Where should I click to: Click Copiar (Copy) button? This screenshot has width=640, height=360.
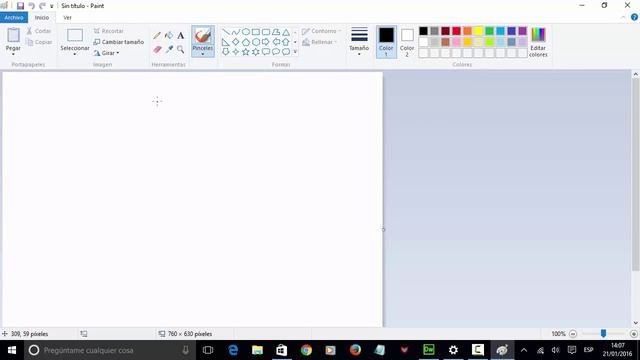click(39, 42)
